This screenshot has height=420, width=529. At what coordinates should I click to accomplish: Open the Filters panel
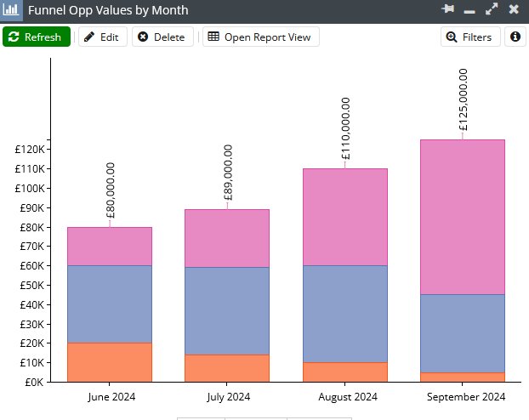(470, 37)
